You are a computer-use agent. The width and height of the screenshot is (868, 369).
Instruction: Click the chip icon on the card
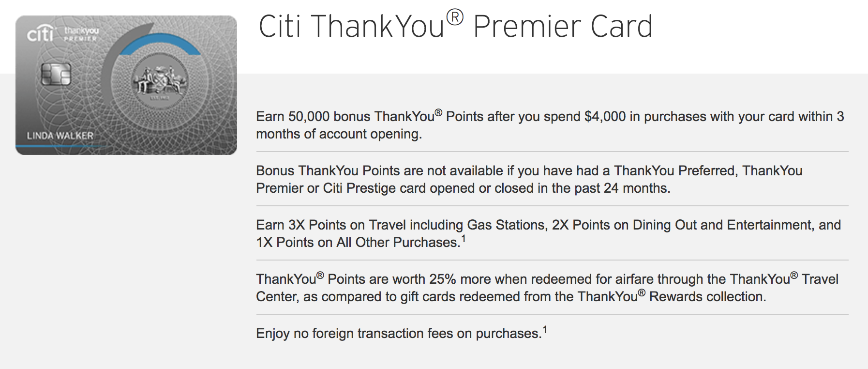pyautogui.click(x=56, y=74)
